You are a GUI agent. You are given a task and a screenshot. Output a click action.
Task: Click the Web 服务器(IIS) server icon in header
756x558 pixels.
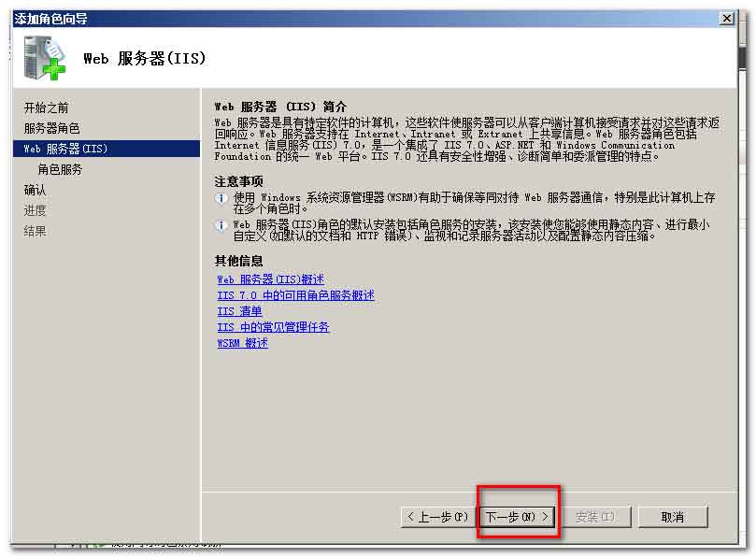pyautogui.click(x=45, y=58)
